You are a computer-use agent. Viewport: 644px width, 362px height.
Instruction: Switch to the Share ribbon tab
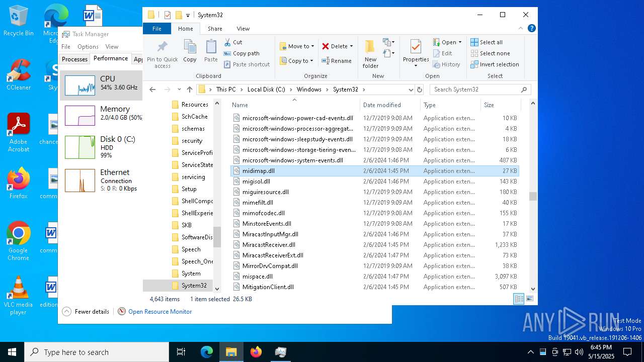click(x=215, y=29)
